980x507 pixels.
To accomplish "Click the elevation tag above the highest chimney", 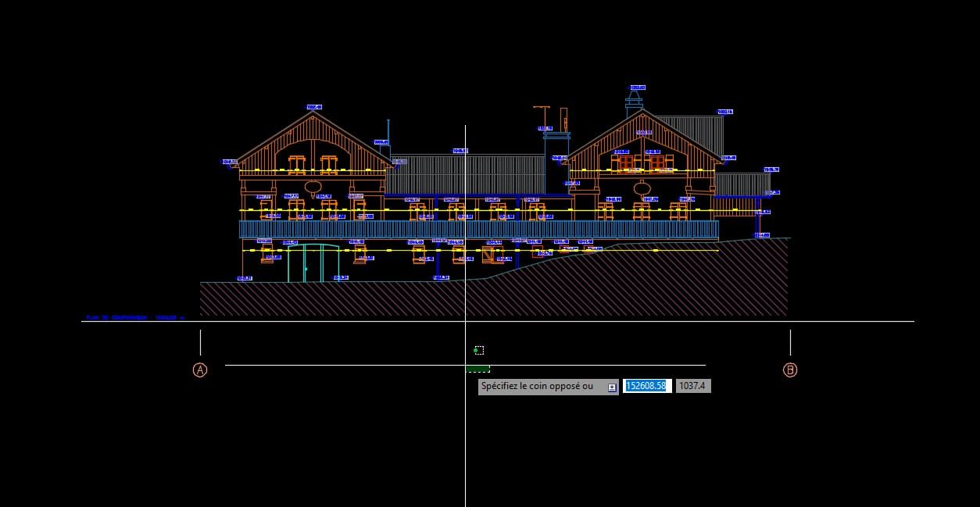I will coord(638,87).
